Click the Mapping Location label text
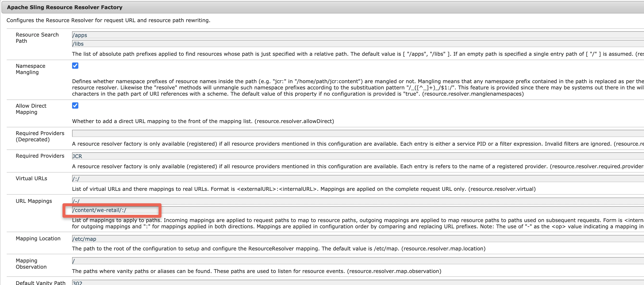The image size is (644, 285). (38, 238)
